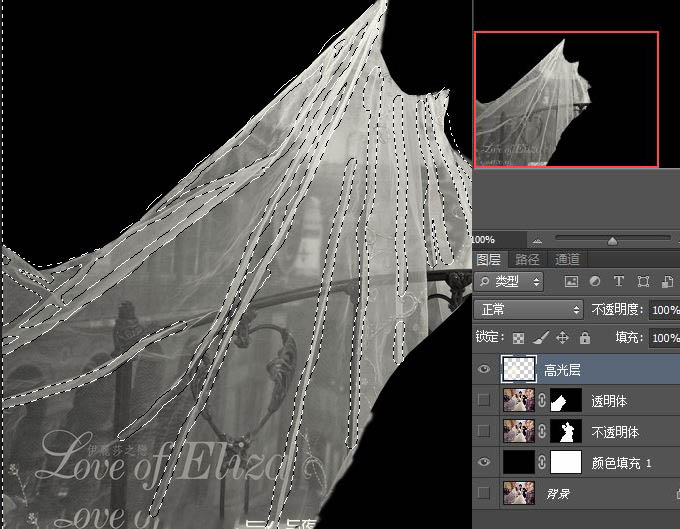Lock image pixels brush icon
680x529 pixels.
(540, 337)
